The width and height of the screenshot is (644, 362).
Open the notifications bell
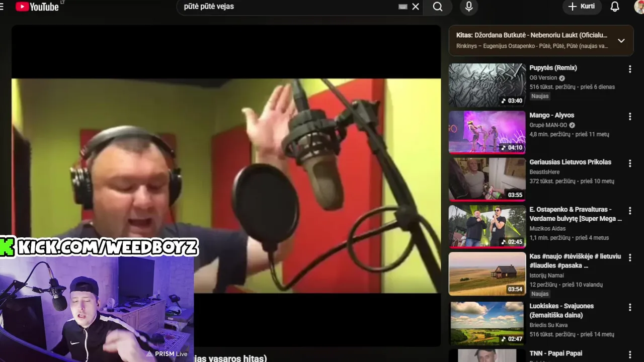point(615,7)
